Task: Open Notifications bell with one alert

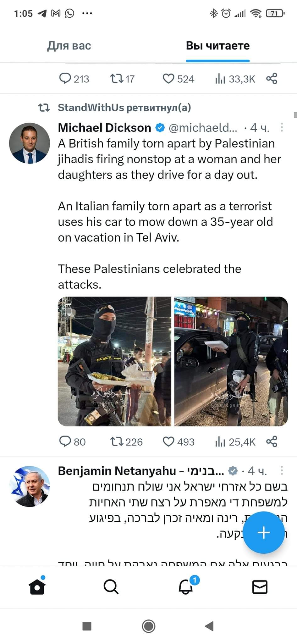Action: (186, 587)
